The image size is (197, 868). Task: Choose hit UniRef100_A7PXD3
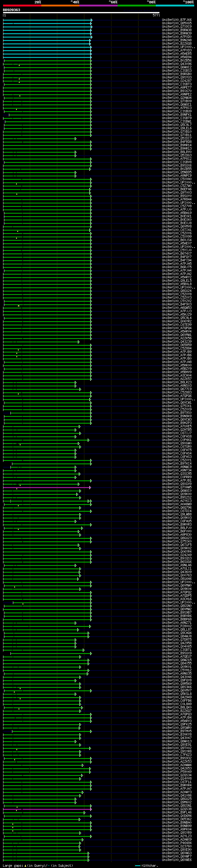(177, 50)
